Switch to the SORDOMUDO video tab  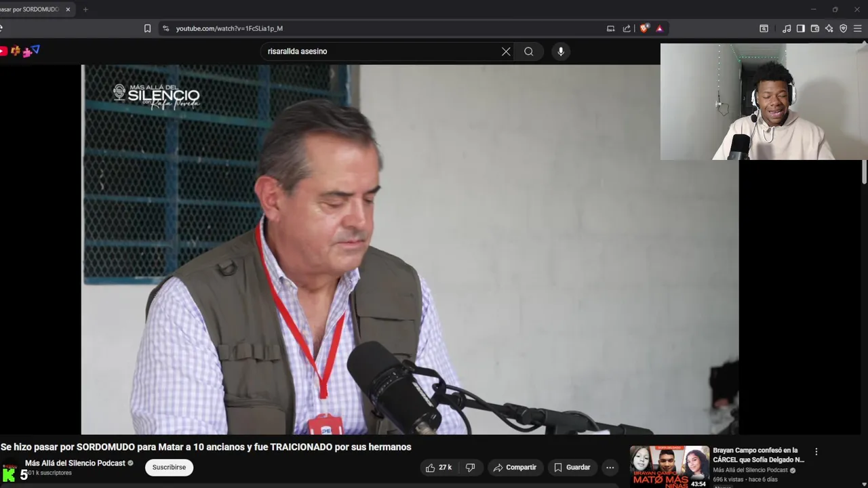pyautogui.click(x=30, y=9)
